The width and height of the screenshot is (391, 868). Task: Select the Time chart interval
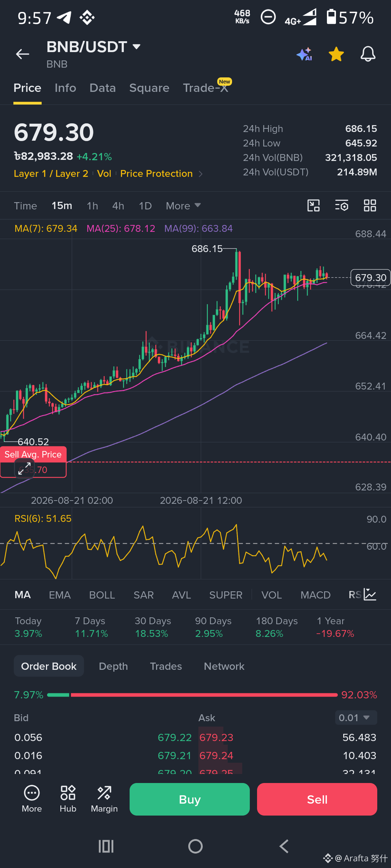25,206
